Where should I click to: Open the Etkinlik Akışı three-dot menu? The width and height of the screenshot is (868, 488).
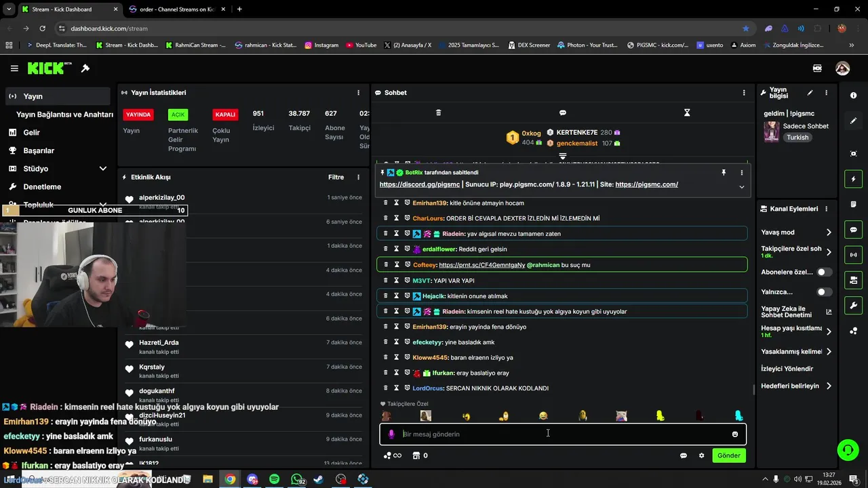click(359, 178)
